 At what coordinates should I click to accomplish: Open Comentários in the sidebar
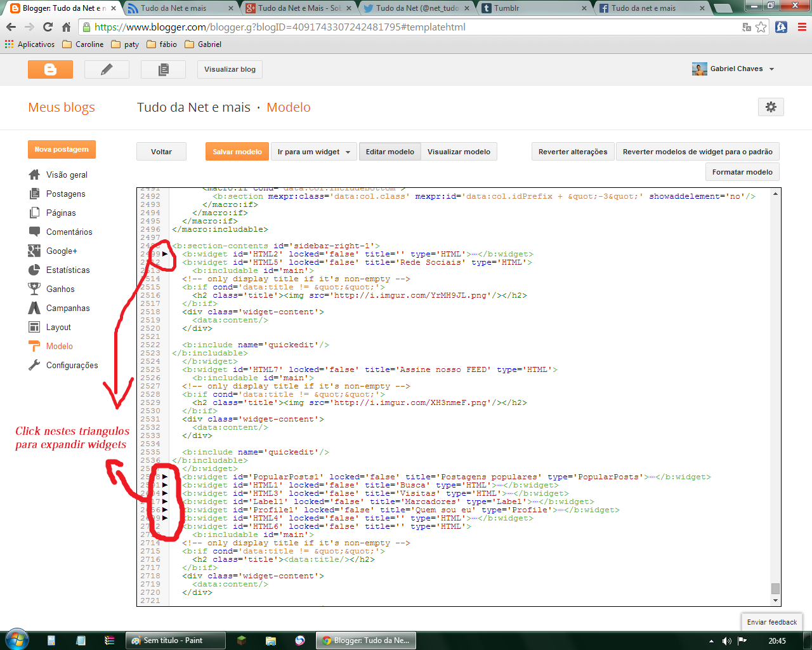pos(69,232)
